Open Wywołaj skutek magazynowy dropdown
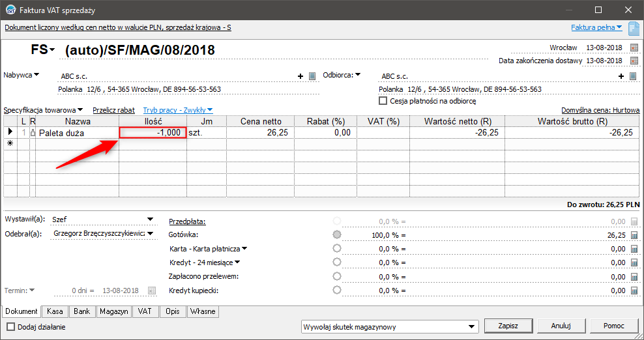 pos(471,327)
